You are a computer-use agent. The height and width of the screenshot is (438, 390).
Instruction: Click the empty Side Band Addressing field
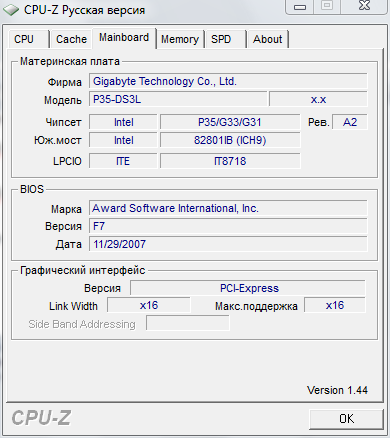click(188, 323)
